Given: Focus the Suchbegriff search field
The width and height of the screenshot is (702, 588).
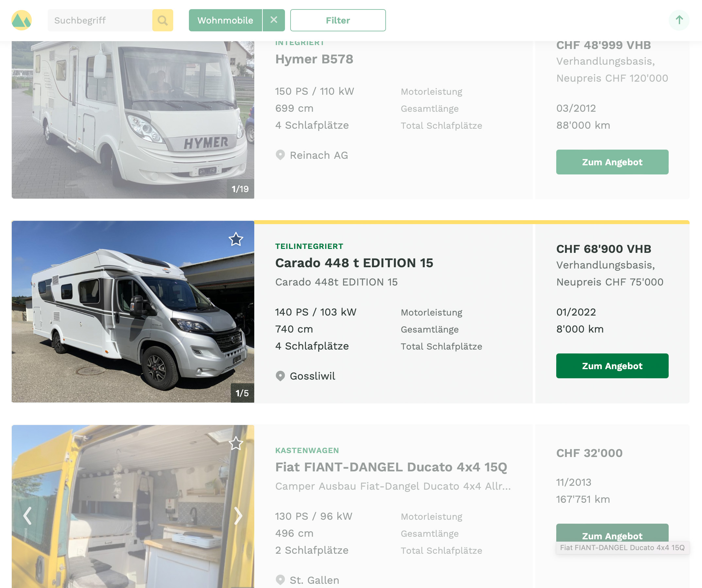Looking at the screenshot, I should tap(100, 20).
